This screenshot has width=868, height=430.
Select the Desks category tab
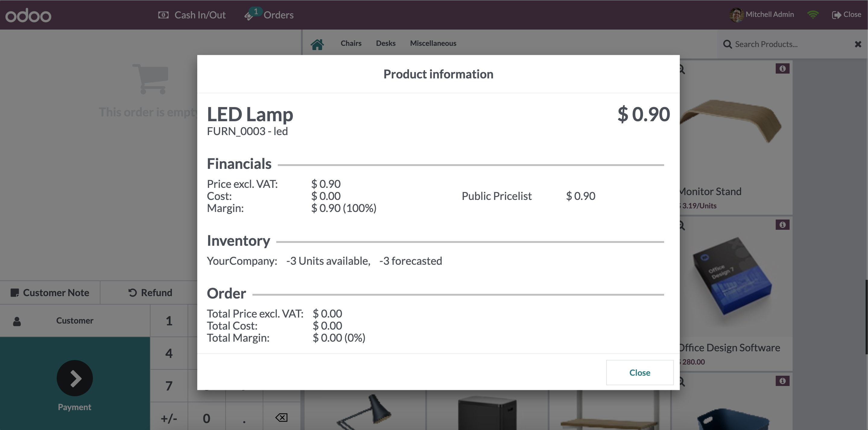385,43
